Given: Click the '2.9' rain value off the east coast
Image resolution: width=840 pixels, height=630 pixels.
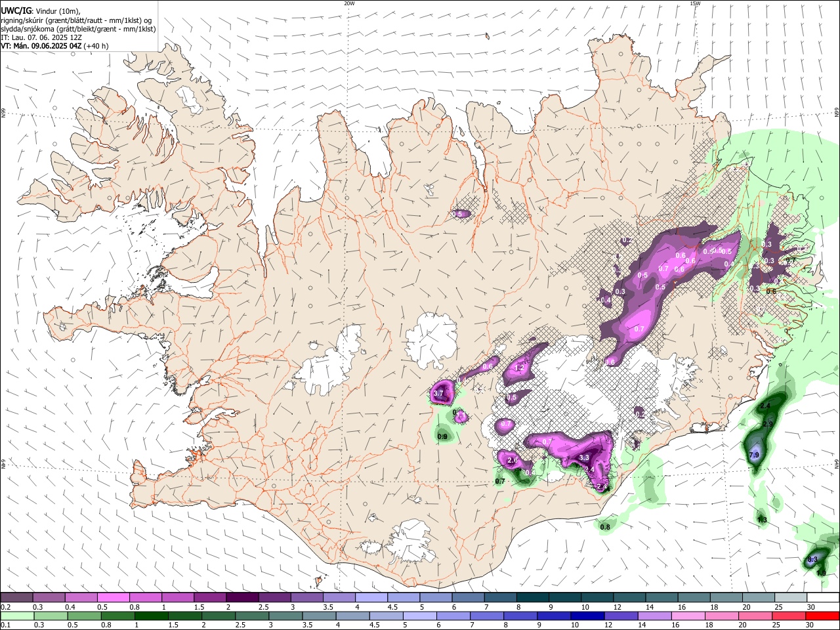Looking at the screenshot, I should pos(768,424).
